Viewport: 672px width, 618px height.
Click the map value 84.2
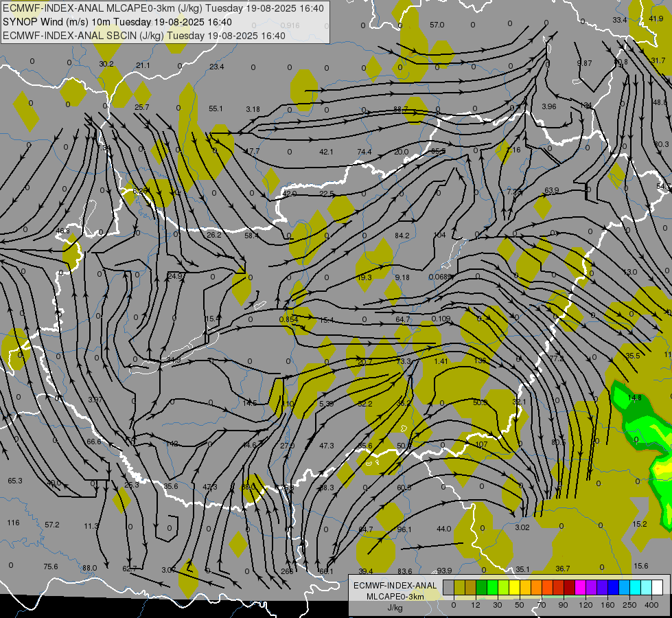pos(402,236)
